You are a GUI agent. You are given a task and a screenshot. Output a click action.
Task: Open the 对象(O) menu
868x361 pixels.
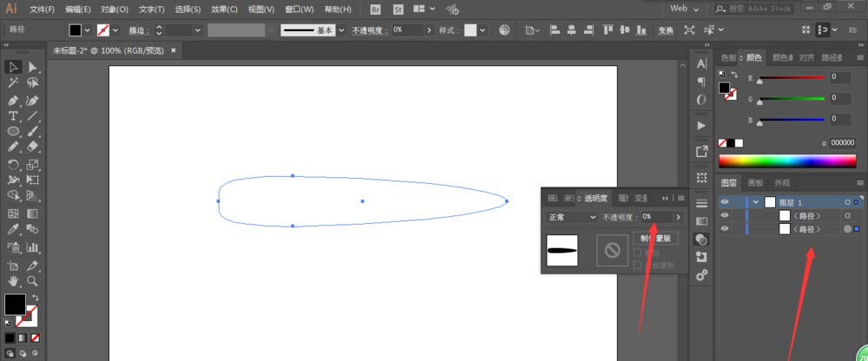point(115,10)
